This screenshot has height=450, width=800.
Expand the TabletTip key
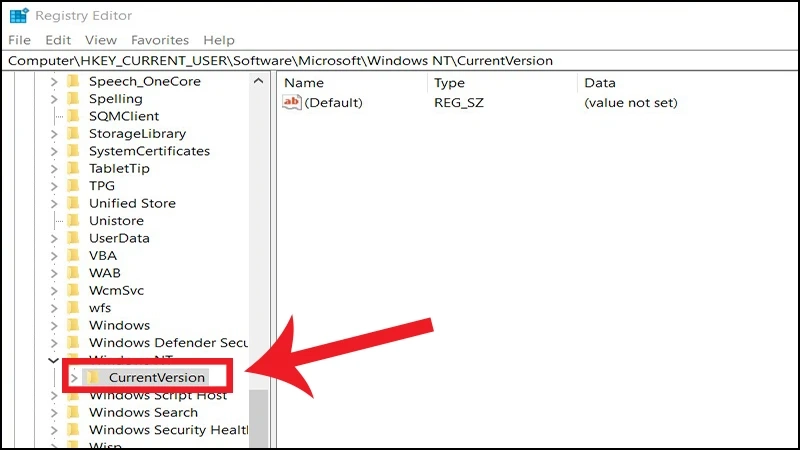pyautogui.click(x=54, y=168)
